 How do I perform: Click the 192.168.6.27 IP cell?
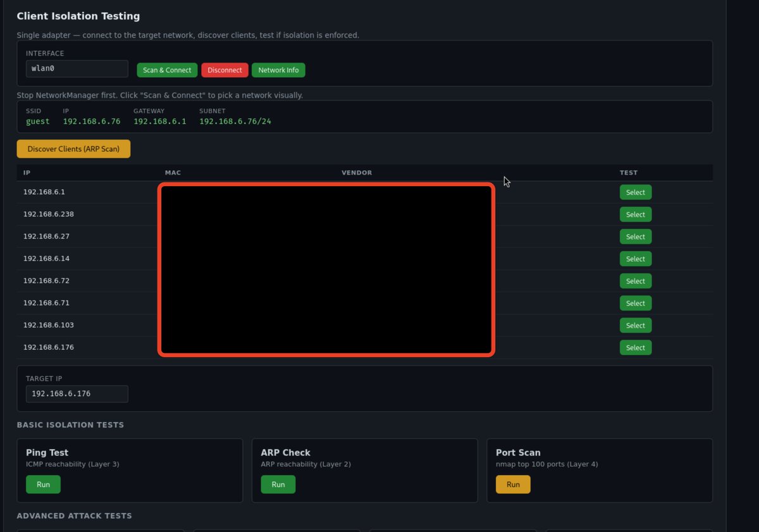point(46,236)
